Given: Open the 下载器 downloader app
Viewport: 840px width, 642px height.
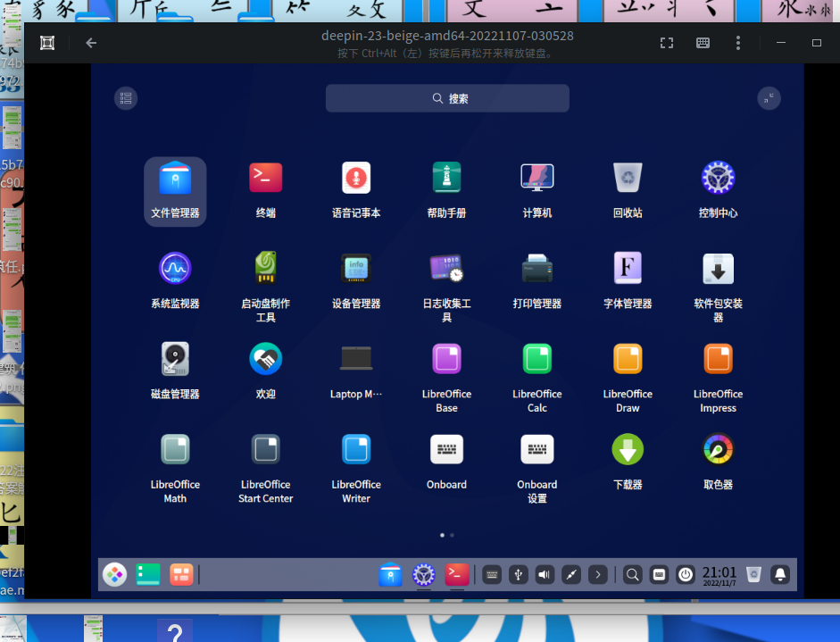Looking at the screenshot, I should click(x=628, y=449).
